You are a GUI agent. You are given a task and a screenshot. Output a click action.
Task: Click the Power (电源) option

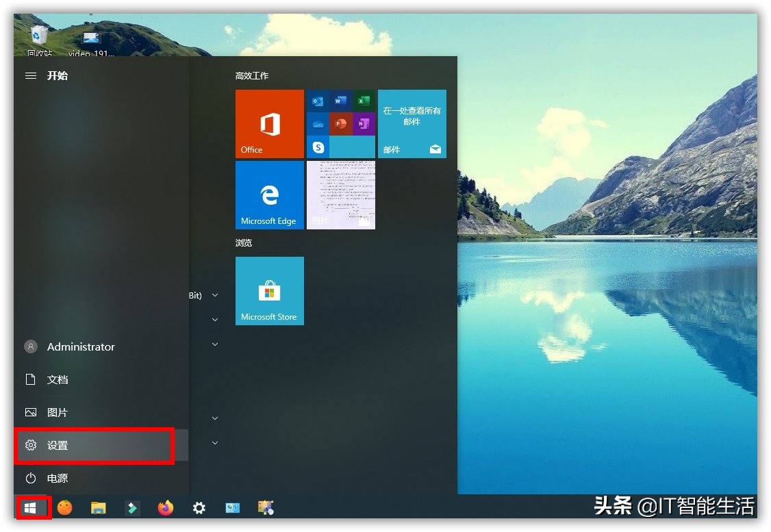tap(58, 479)
